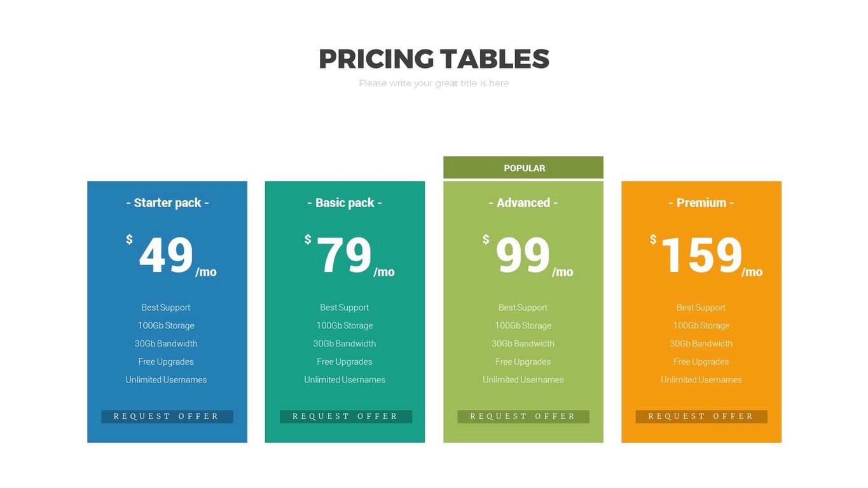Click Best Support in the Starter pack

[166, 308]
